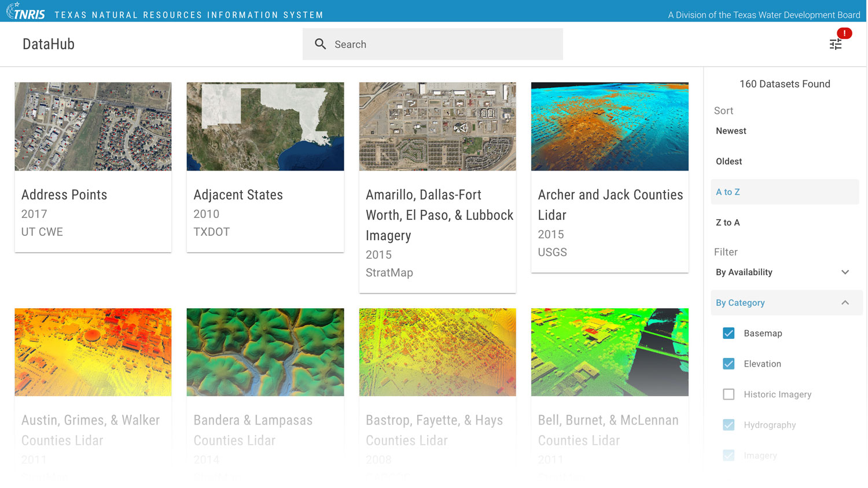This screenshot has height=488, width=868.
Task: Choose the Z to A sort option
Action: 727,223
